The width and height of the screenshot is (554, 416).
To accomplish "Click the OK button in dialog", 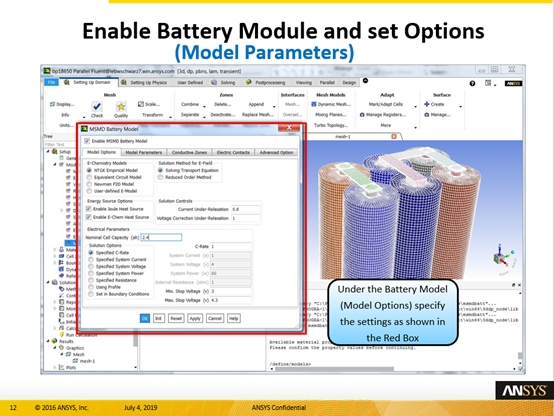I will point(145,318).
